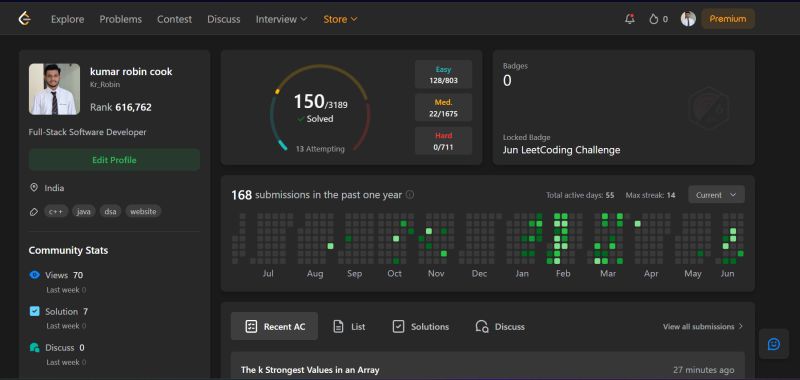Expand the Store dropdown menu
800x380 pixels.
click(340, 19)
